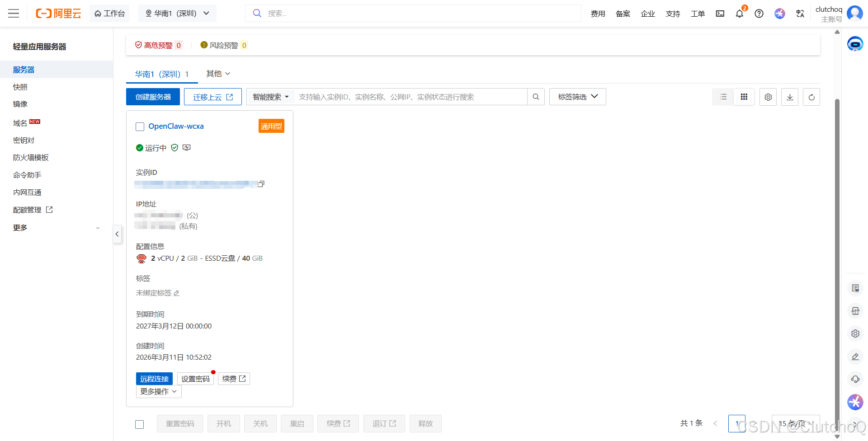The height and width of the screenshot is (441, 868).
Task: Open 工单 in the top bar
Action: coord(698,14)
